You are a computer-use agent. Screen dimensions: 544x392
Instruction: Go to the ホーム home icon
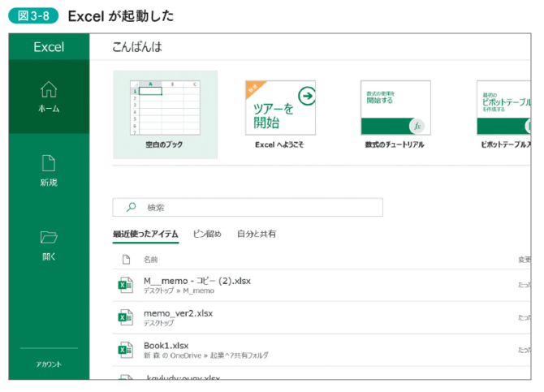pos(49,89)
